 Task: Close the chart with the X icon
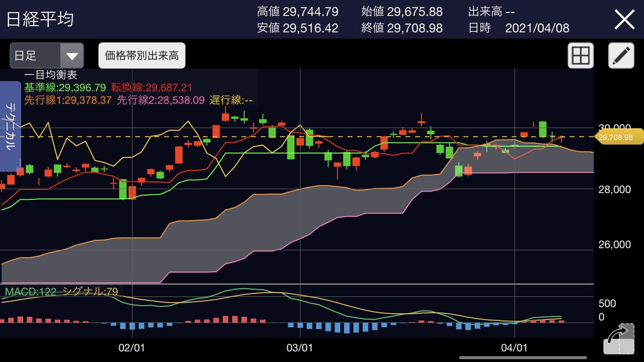pyautogui.click(x=625, y=19)
